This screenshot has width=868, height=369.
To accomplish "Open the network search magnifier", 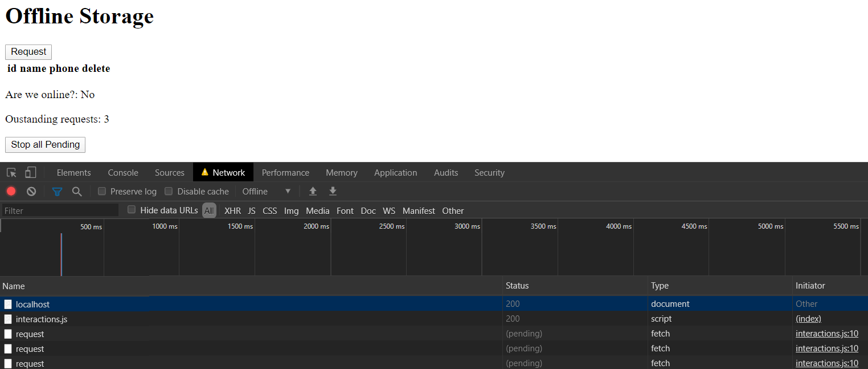I will [77, 192].
